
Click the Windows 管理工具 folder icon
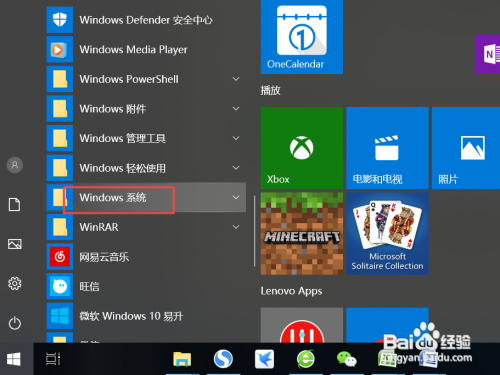[60, 138]
